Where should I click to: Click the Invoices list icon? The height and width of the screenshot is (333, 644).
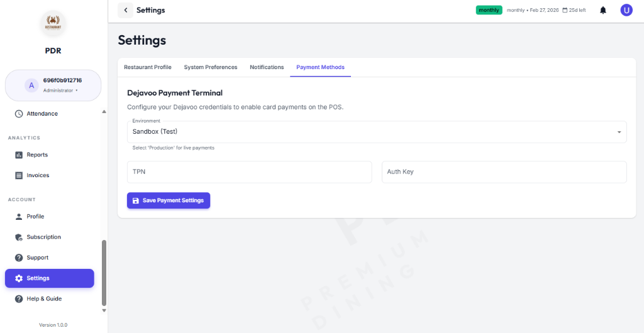tap(18, 175)
